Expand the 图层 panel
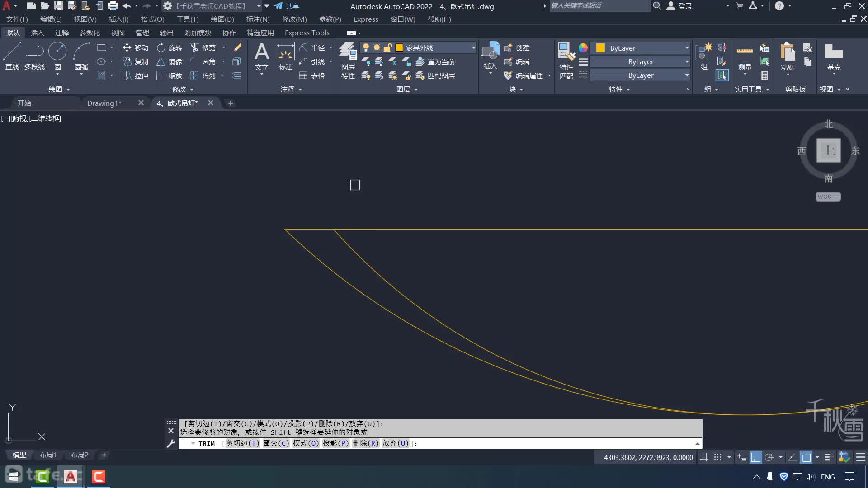The height and width of the screenshot is (488, 868). pos(407,89)
